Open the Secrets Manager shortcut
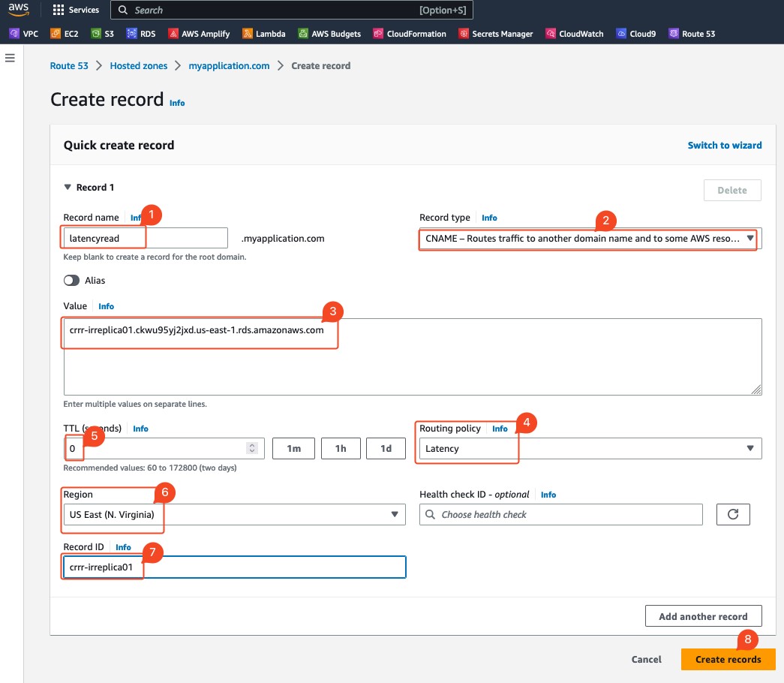 coord(496,34)
